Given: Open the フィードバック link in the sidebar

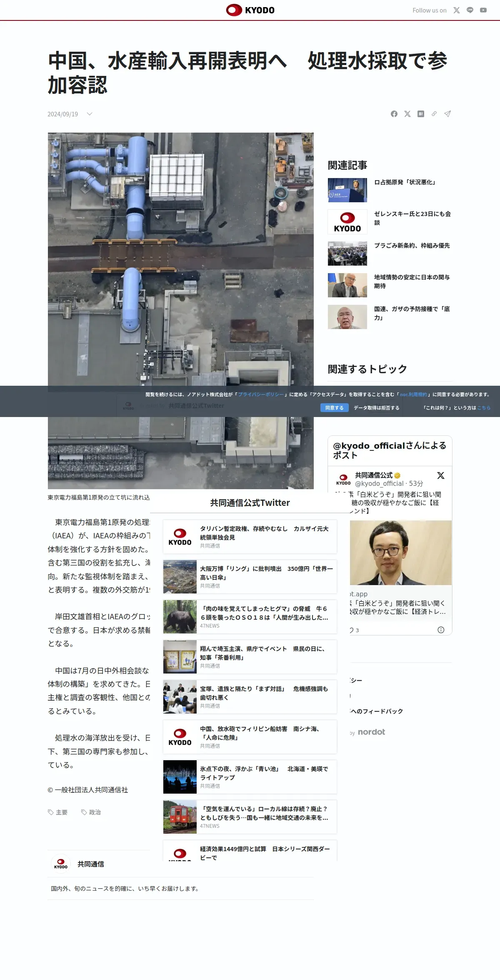Looking at the screenshot, I should click(x=377, y=711).
